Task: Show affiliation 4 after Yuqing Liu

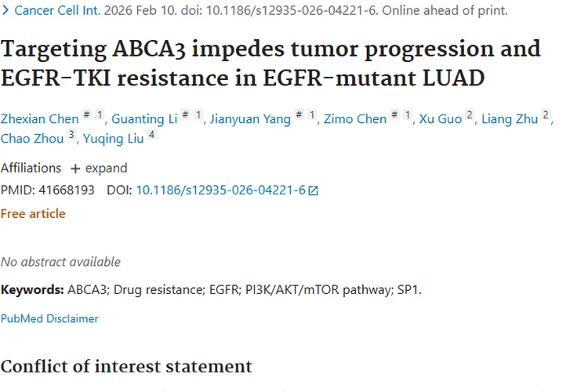Action: (x=151, y=135)
